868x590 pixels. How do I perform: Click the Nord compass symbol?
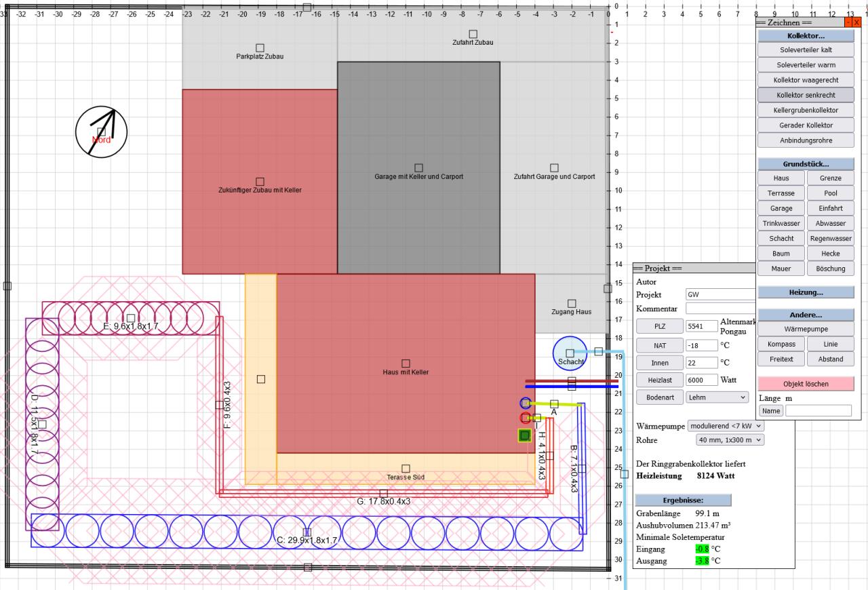click(101, 132)
